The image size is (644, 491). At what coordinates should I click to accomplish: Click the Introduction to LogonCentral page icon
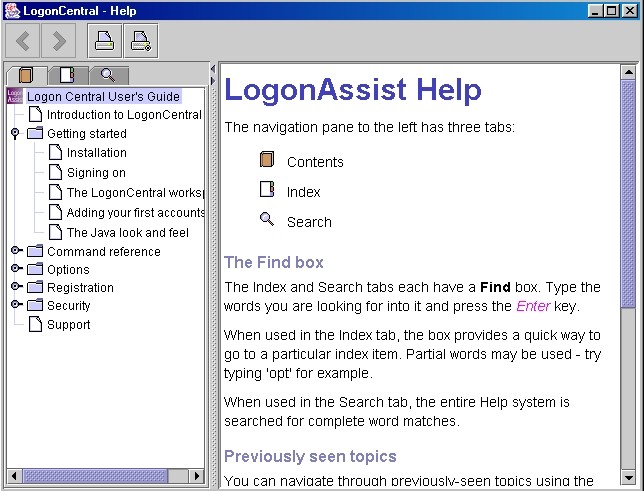(35, 114)
